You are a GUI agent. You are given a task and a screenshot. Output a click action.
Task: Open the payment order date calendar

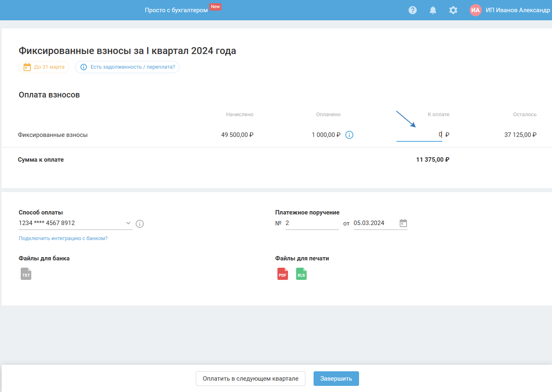pyautogui.click(x=403, y=223)
